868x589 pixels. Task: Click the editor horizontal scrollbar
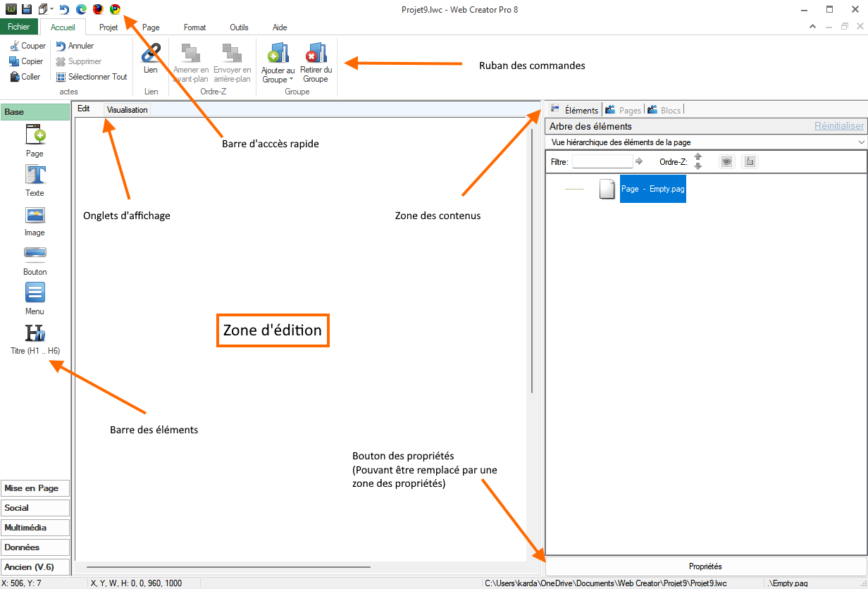coord(228,566)
